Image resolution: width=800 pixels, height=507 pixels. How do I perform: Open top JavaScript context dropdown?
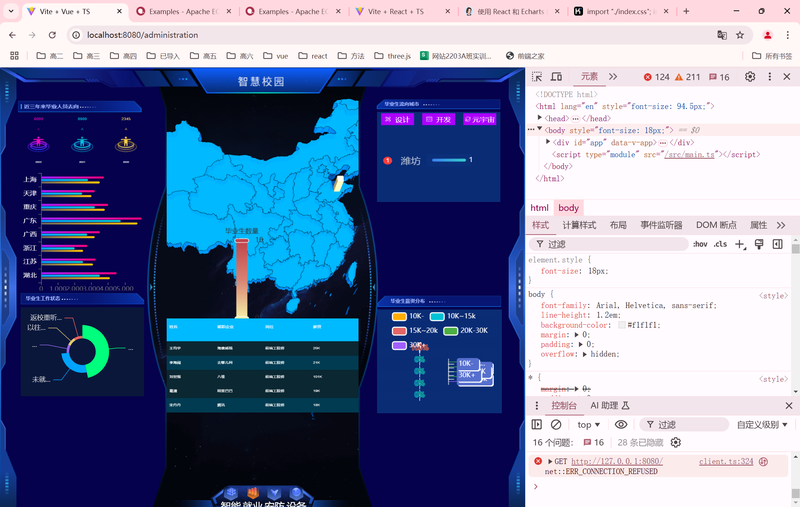589,424
